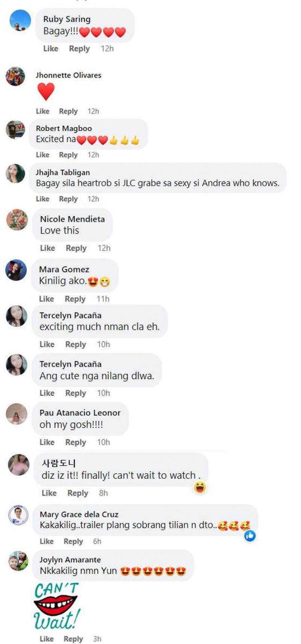The width and height of the screenshot is (301, 644).
Task: Open Pau Atanacio Leonor's profile avatar
Action: coord(17,414)
